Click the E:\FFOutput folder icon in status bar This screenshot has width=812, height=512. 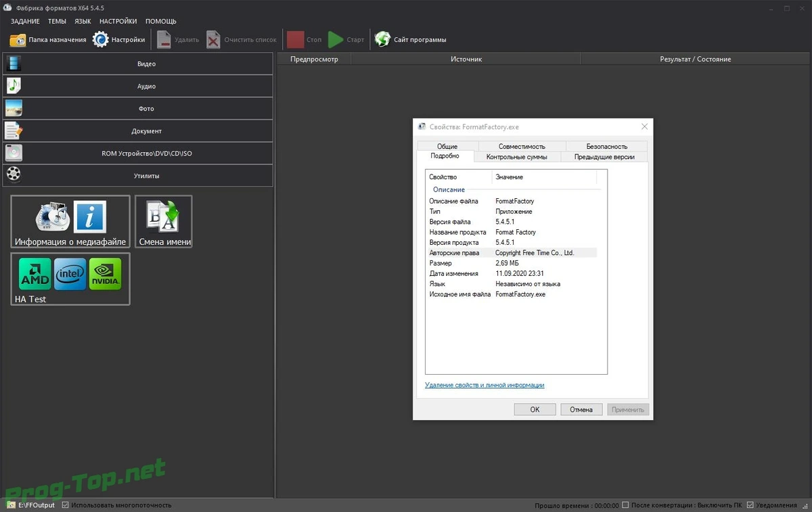(x=9, y=505)
